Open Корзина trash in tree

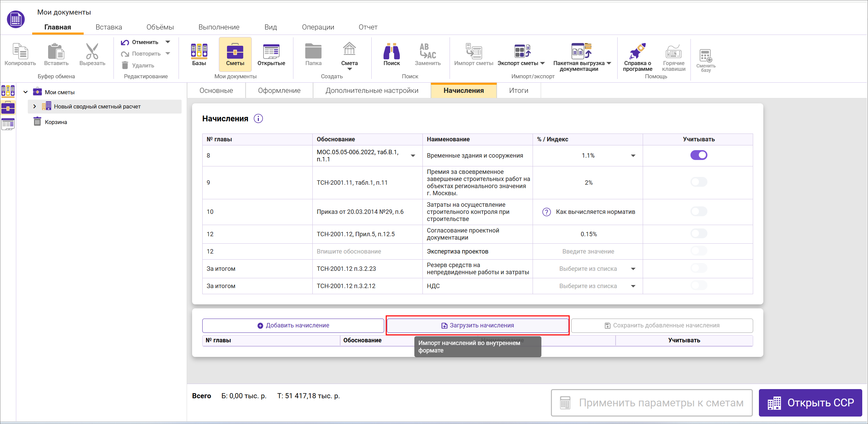[x=56, y=122]
